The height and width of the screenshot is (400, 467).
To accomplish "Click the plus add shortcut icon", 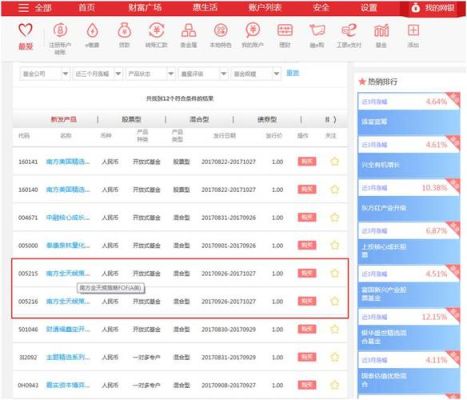I will [x=413, y=30].
